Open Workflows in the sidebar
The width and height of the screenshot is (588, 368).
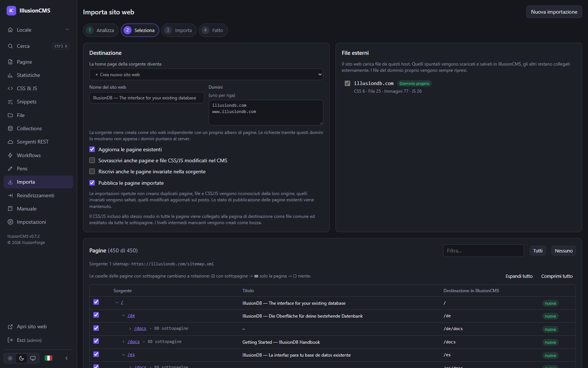coord(38,155)
